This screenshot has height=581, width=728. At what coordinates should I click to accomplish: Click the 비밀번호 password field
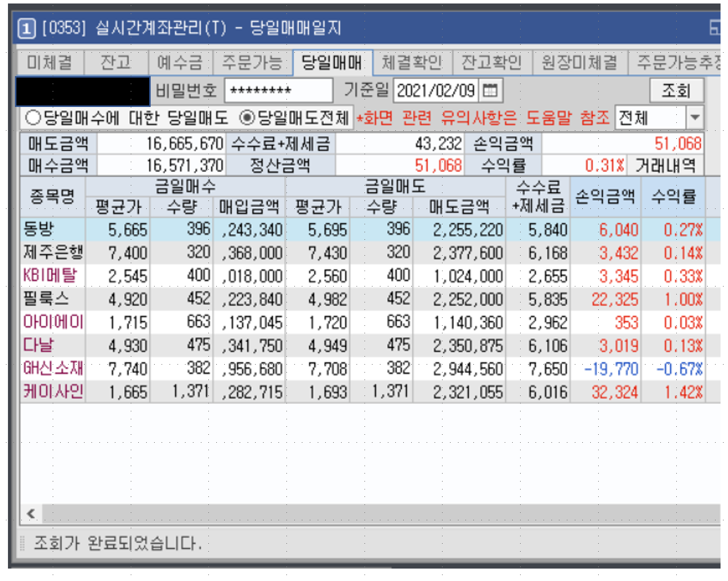(278, 91)
